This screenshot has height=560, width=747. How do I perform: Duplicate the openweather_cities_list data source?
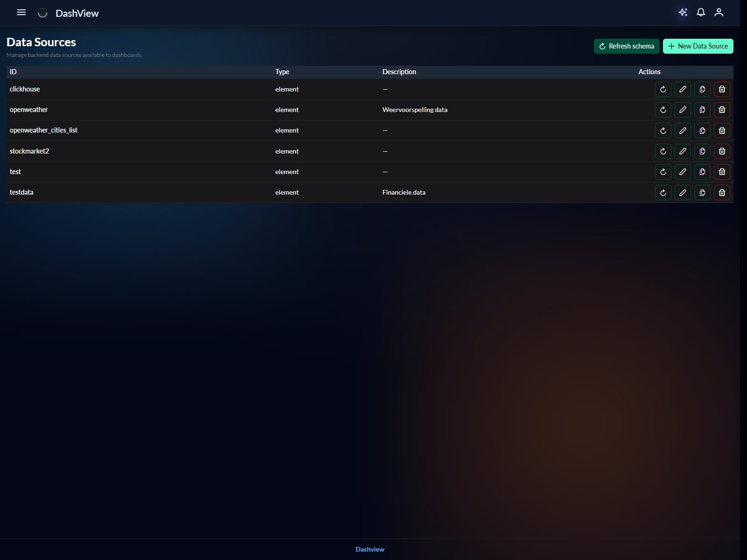coord(702,131)
